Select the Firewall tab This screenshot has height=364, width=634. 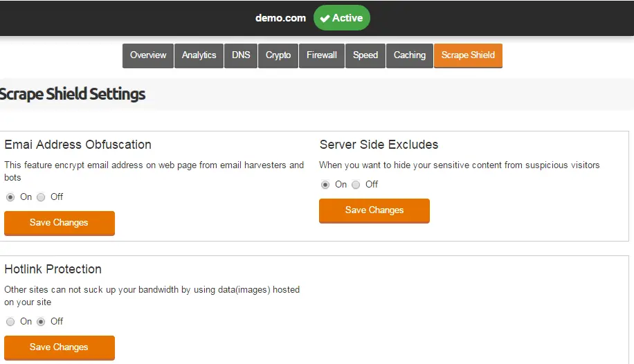tap(322, 55)
